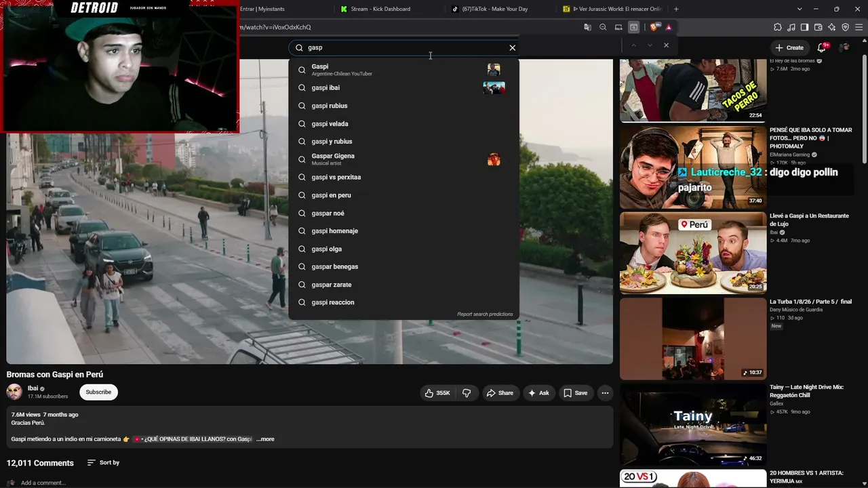Viewport: 868px width, 488px height.
Task: Open the Brave Wallet icon
Action: click(x=818, y=27)
